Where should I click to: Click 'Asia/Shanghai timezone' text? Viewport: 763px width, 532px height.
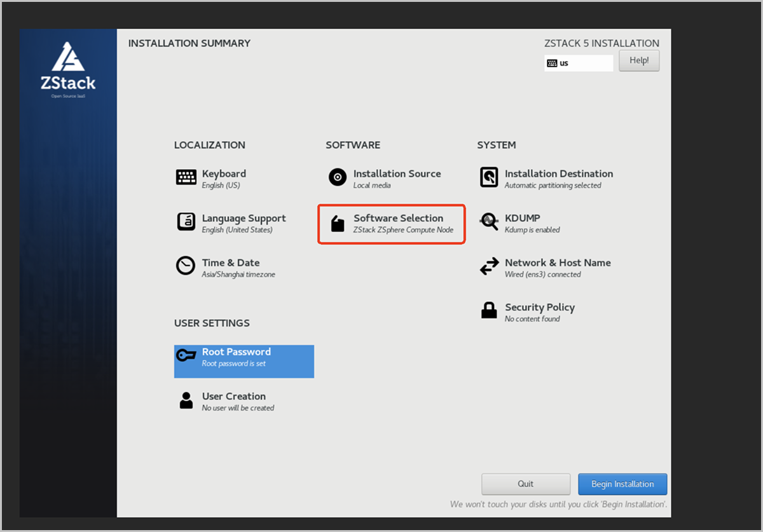point(238,275)
